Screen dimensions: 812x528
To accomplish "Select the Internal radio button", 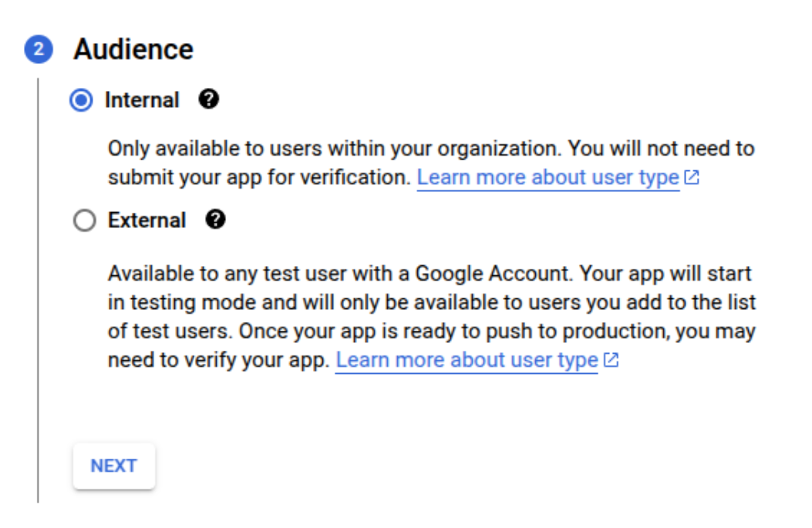I will pos(81,100).
